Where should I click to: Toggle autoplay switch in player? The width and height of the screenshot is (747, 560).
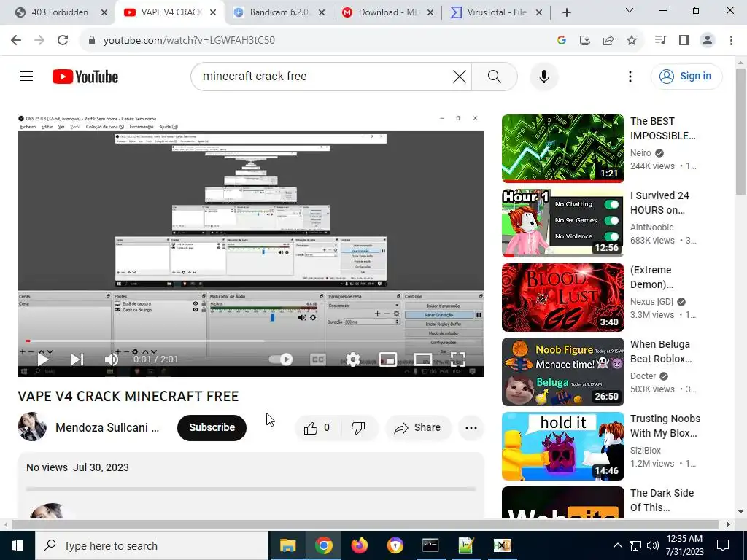coord(281,359)
